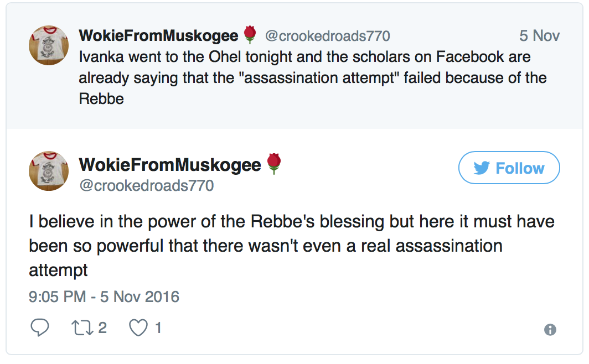Image resolution: width=589 pixels, height=364 pixels.
Task: Click the like count number 1
Action: coord(158,328)
